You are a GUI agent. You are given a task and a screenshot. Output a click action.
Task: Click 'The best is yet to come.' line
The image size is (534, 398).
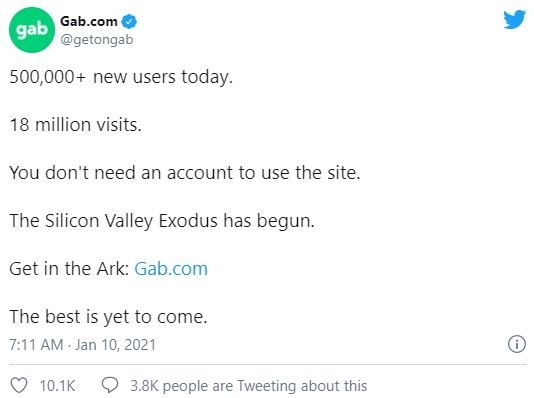pos(108,317)
